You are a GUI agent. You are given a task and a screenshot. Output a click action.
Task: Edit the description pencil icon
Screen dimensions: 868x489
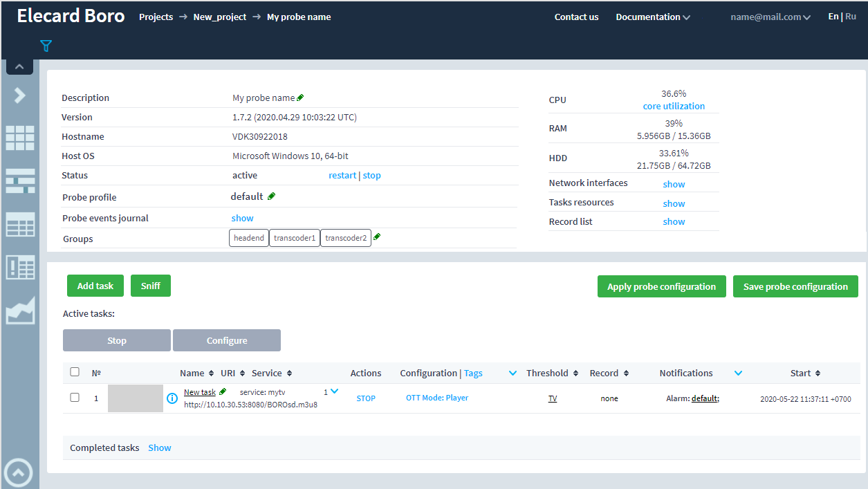(x=300, y=98)
